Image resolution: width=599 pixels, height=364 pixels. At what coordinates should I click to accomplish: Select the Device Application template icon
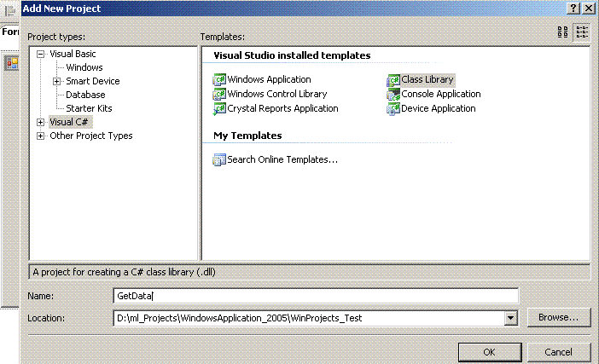coord(393,109)
